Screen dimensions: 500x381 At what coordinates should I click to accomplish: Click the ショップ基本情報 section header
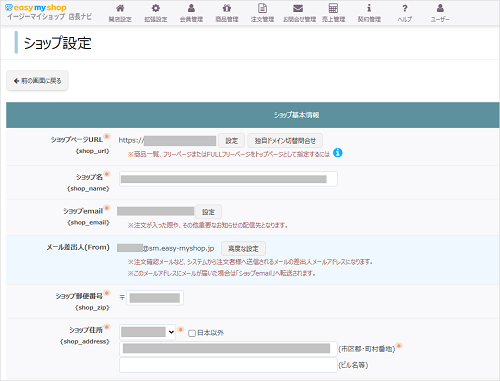[253, 115]
